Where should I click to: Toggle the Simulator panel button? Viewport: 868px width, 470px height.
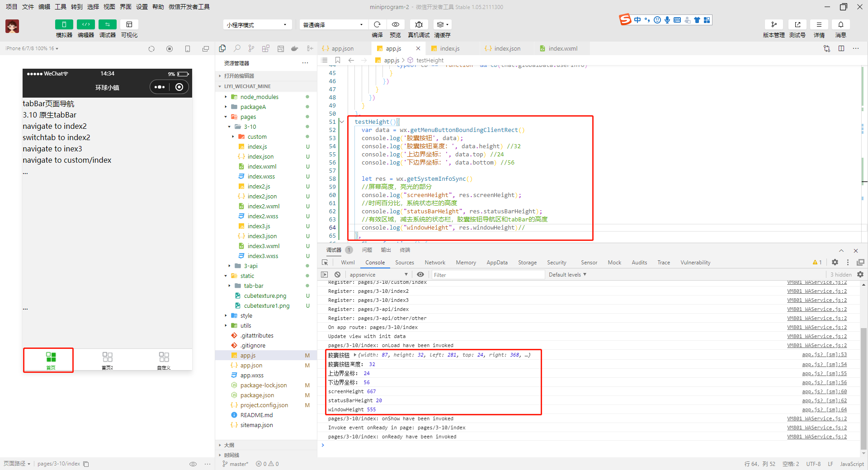(64, 24)
